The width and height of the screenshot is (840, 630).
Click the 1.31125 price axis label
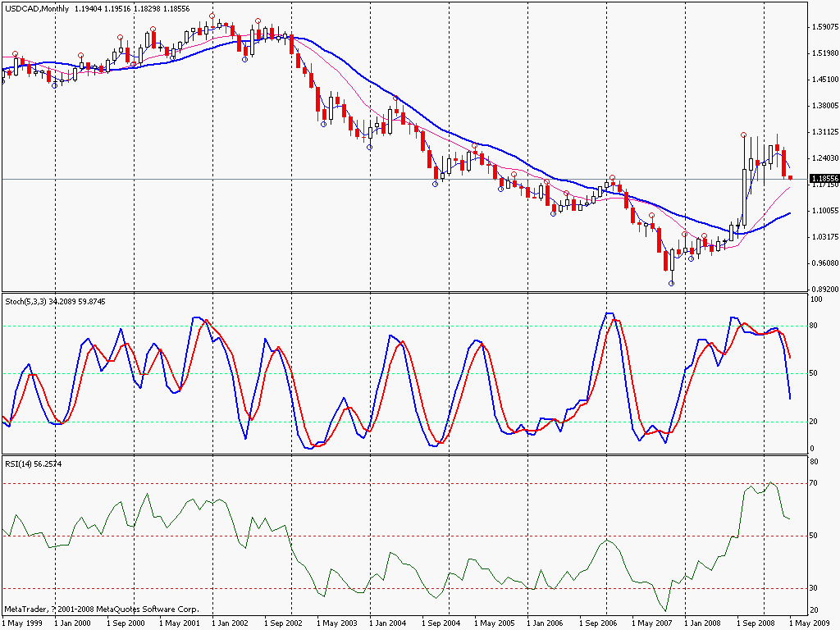pyautogui.click(x=825, y=132)
